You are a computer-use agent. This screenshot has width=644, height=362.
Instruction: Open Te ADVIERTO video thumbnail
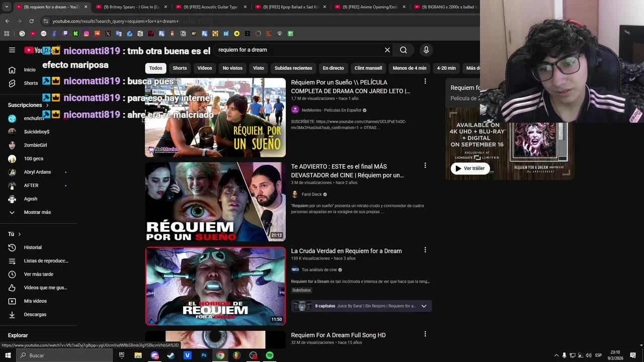[x=215, y=202]
